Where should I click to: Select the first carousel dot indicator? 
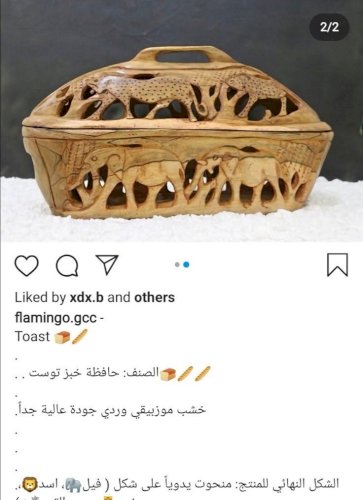pos(177,265)
